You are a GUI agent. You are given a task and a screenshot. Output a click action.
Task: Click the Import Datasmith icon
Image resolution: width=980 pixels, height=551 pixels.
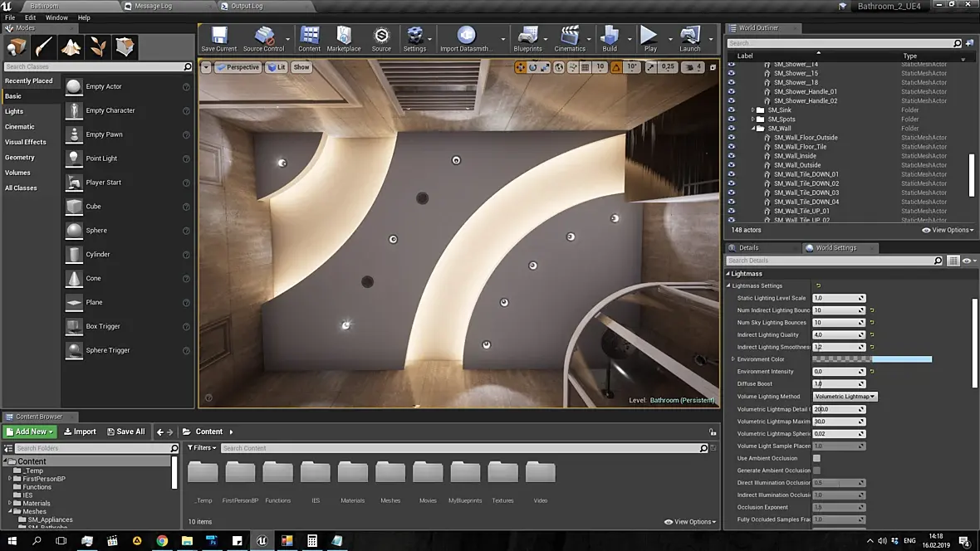point(466,38)
